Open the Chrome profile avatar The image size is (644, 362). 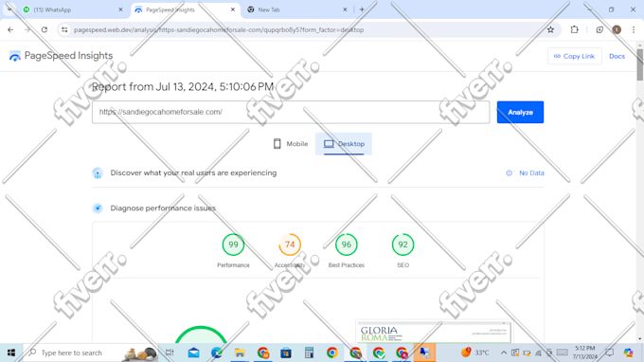tap(617, 29)
